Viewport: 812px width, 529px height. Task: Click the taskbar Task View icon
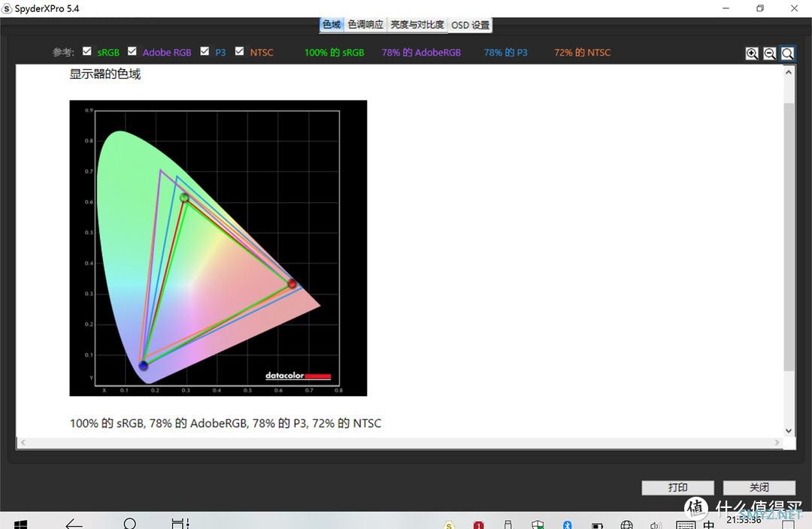coord(180,524)
